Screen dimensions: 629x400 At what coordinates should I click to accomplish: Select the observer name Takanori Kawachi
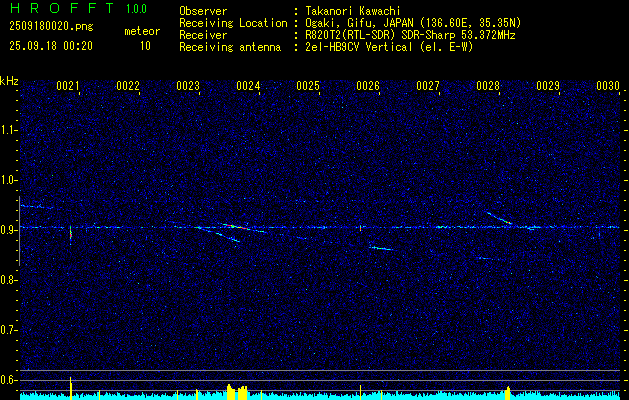353,11
